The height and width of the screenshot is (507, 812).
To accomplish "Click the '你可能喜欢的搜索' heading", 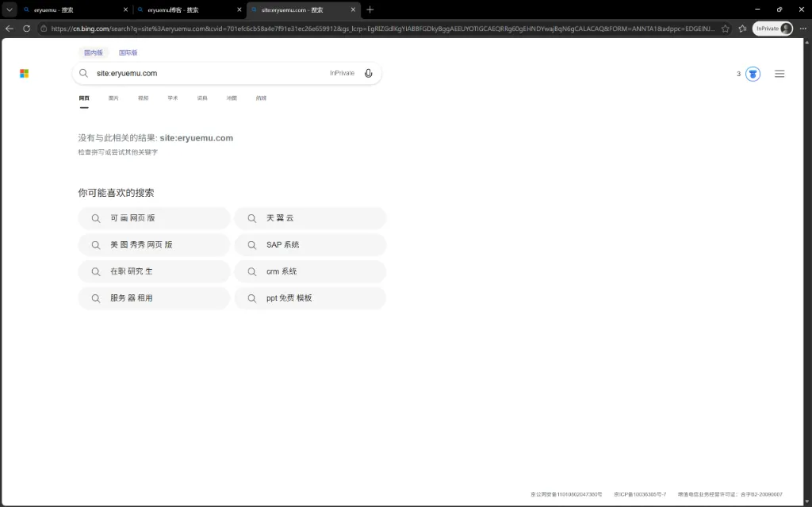I will [116, 193].
